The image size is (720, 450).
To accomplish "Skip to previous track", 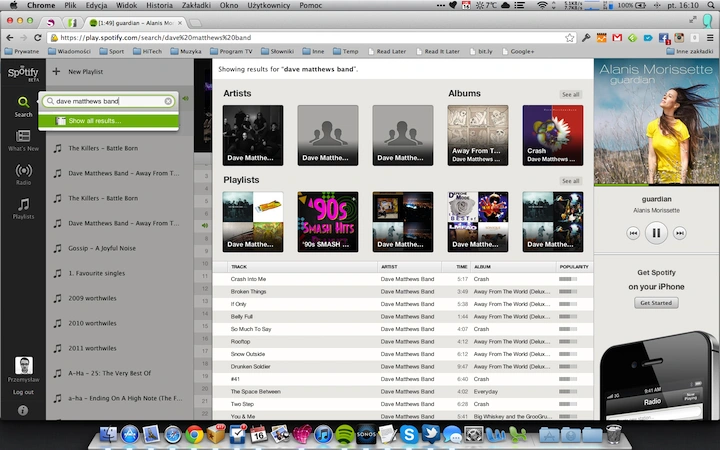I will point(633,233).
